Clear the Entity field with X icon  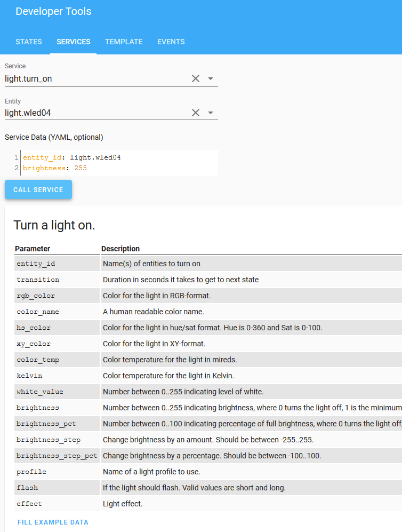[196, 113]
